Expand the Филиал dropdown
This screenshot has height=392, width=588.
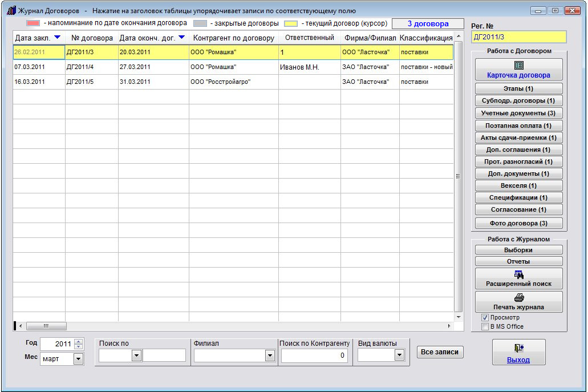click(270, 355)
